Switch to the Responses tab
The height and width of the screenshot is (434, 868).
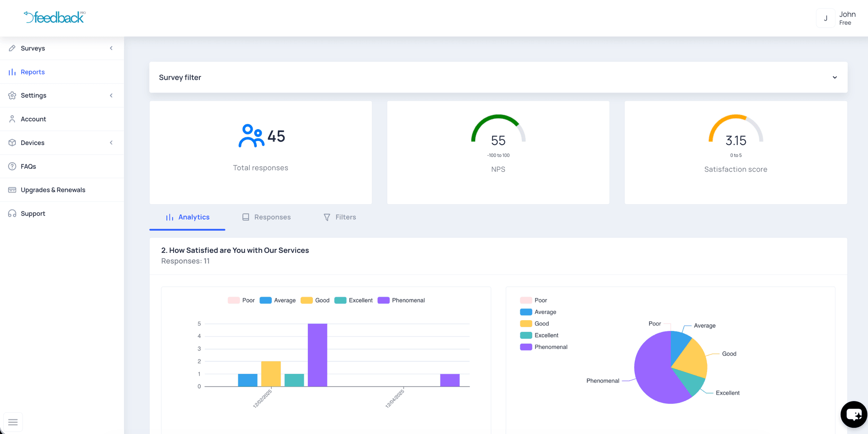266,217
